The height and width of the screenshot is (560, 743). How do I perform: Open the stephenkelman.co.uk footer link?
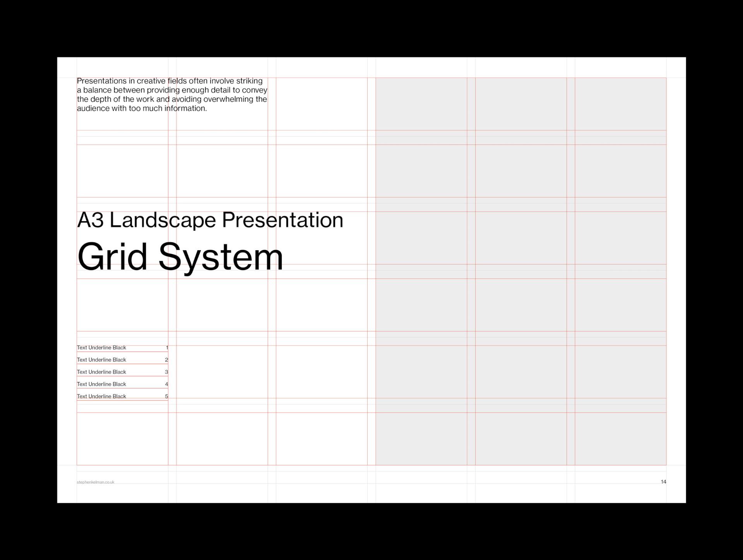click(96, 482)
